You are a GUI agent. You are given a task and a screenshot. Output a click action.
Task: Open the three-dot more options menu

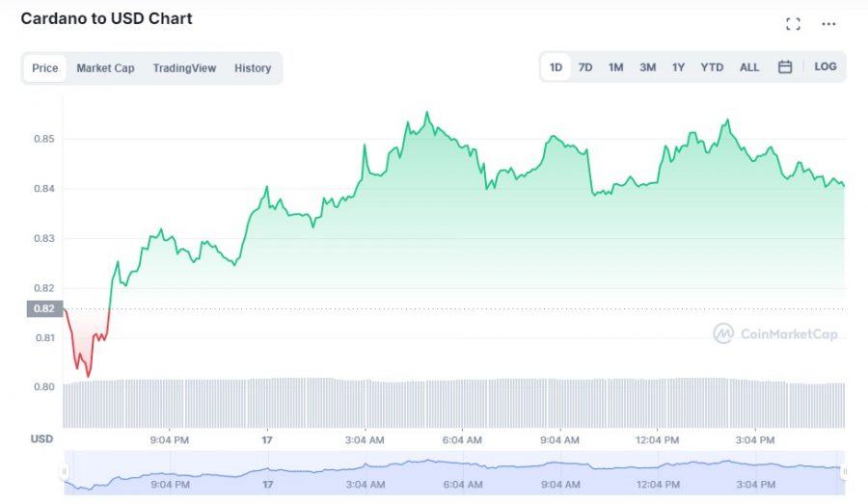828,24
